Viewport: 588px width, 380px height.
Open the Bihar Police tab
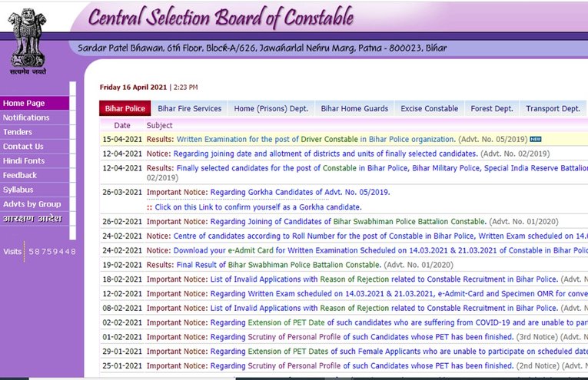click(125, 109)
